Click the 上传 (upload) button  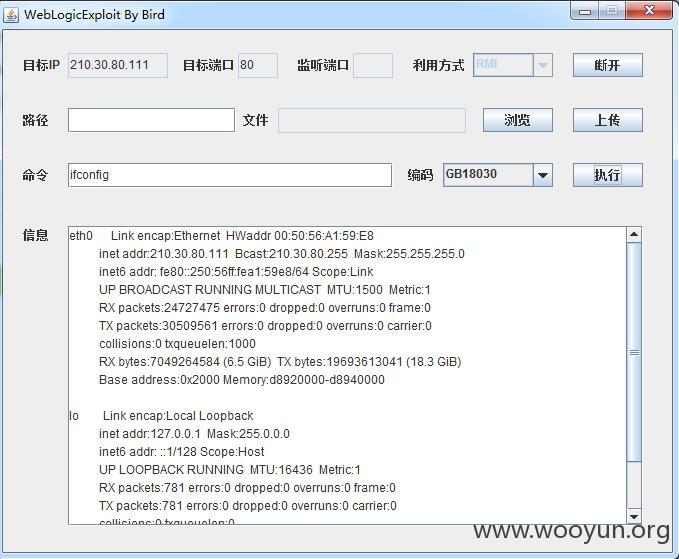608,120
